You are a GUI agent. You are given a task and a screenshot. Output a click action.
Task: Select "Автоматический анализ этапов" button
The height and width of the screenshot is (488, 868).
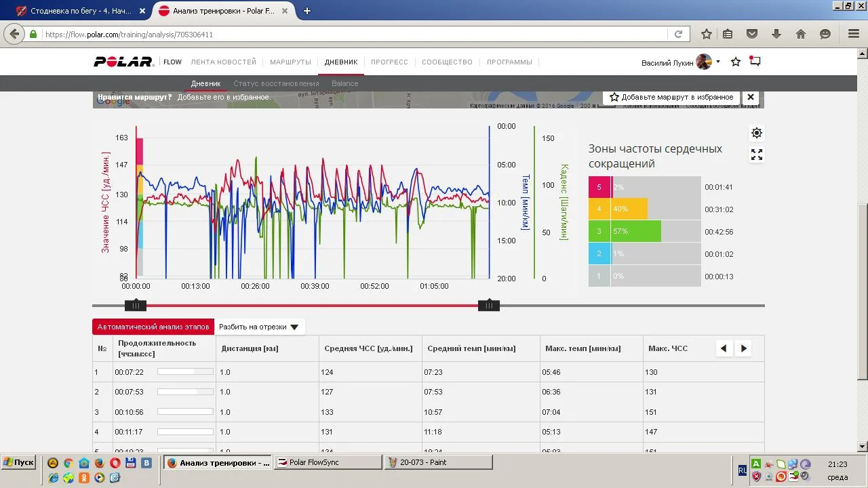(x=153, y=327)
